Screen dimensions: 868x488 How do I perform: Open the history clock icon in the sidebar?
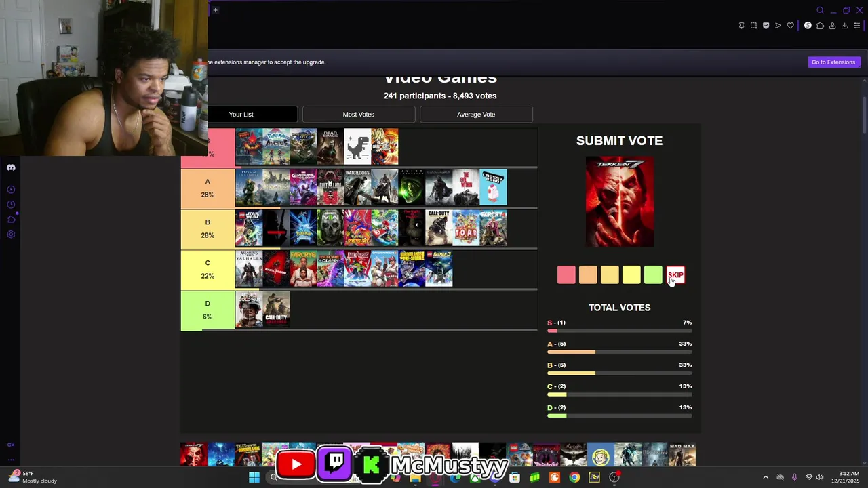pyautogui.click(x=11, y=205)
